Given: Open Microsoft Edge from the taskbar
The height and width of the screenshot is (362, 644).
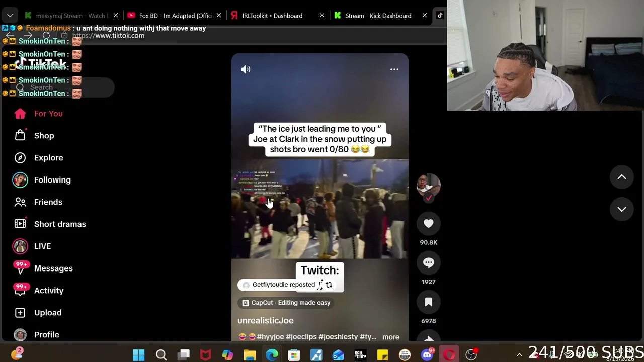Looking at the screenshot, I should pos(272,355).
